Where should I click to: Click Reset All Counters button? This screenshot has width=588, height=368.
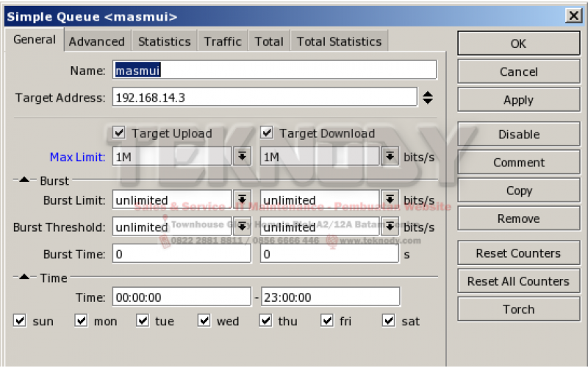pyautogui.click(x=519, y=281)
